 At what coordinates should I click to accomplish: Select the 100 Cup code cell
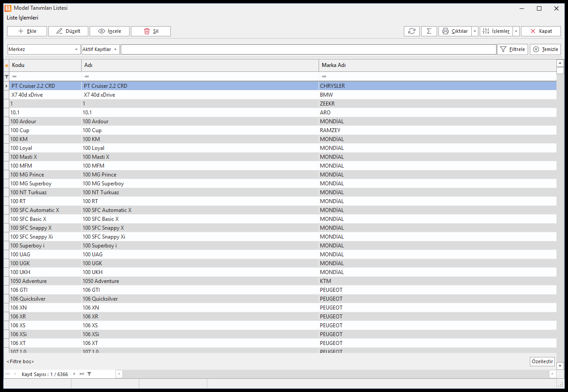coord(45,130)
